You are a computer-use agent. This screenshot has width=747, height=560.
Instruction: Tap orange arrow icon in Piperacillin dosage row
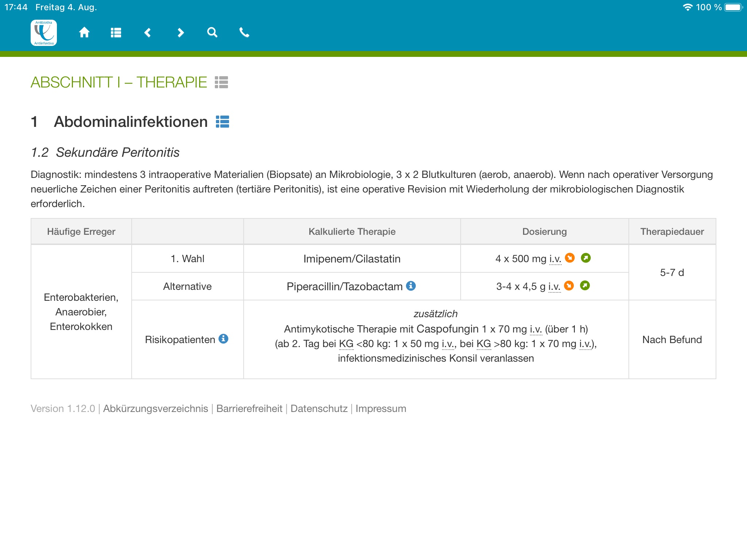click(x=569, y=285)
